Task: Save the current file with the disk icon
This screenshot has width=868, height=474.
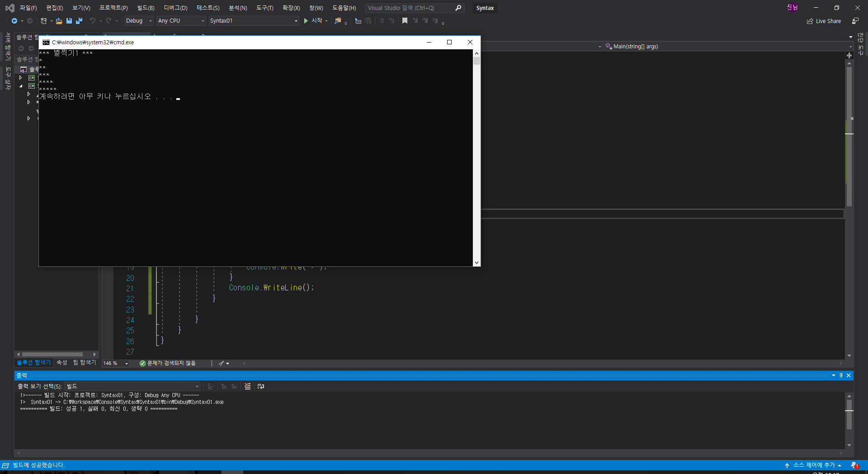Action: click(x=69, y=21)
